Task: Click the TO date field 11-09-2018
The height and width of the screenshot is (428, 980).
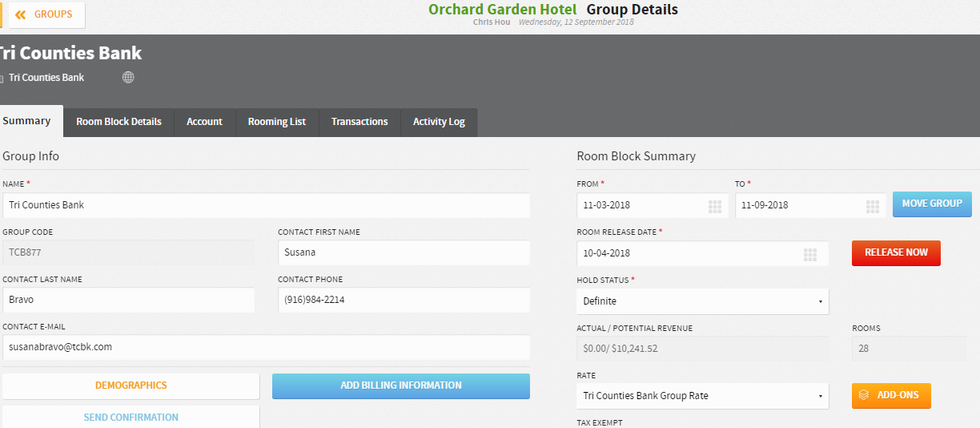Action: click(810, 205)
